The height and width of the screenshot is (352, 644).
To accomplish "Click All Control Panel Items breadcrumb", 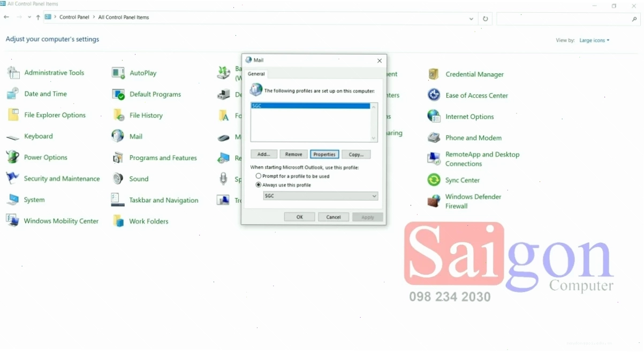I will click(124, 17).
